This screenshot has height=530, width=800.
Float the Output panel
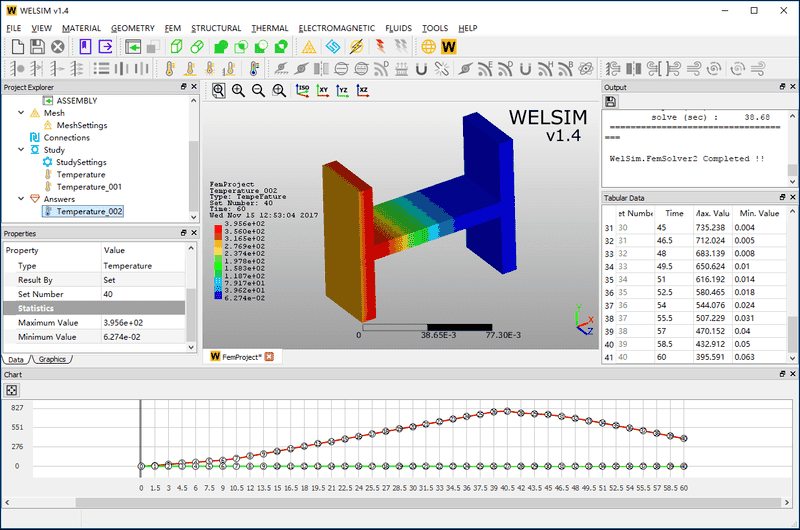[x=781, y=87]
